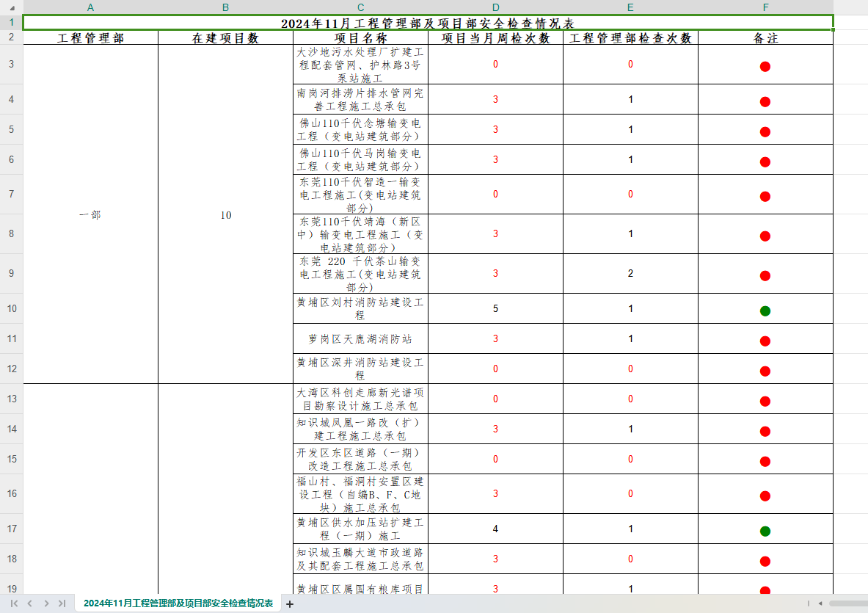Click the select-all corner box
Image resolution: width=868 pixels, height=613 pixels.
coord(11,7)
